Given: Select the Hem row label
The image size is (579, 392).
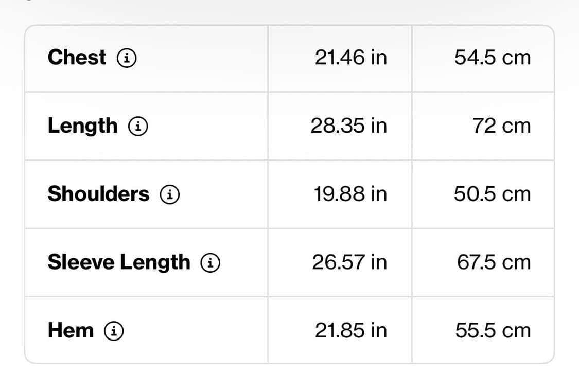Looking at the screenshot, I should point(71,330).
